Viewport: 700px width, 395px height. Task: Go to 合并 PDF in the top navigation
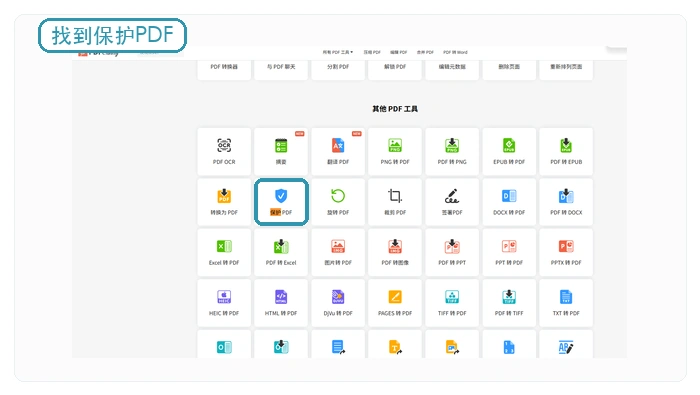click(x=425, y=52)
